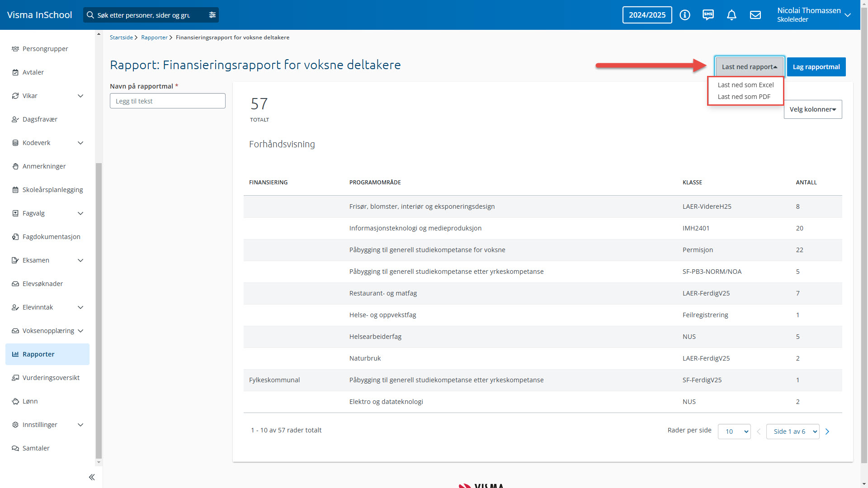The height and width of the screenshot is (488, 868).
Task: Click the Avtaler sidebar icon
Action: [x=15, y=72]
